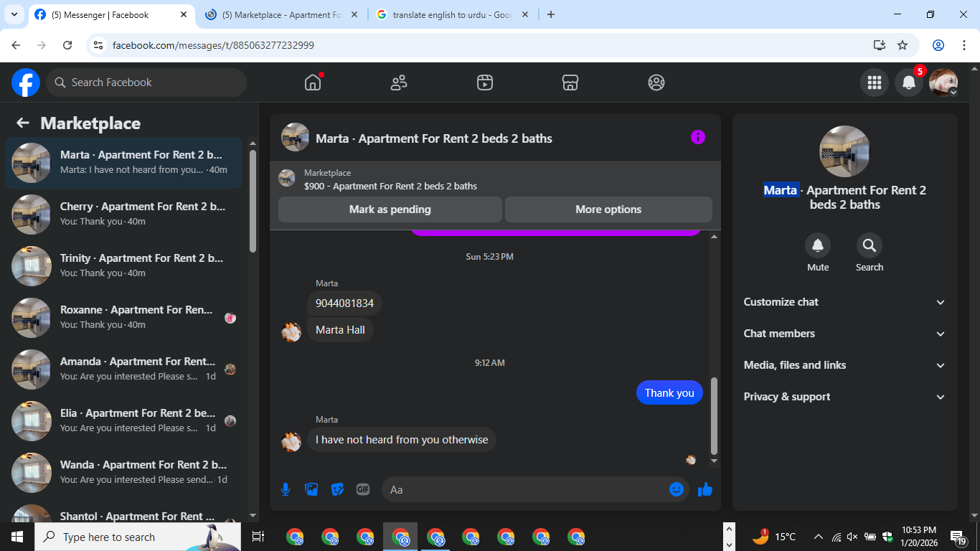Expand the Privacy & support section
The image size is (980, 551).
[845, 397]
